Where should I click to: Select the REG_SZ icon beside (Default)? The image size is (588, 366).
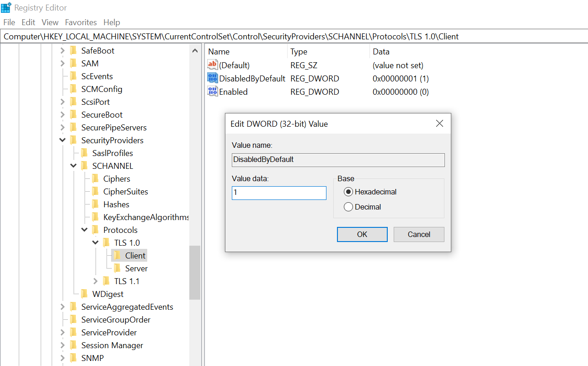point(212,65)
